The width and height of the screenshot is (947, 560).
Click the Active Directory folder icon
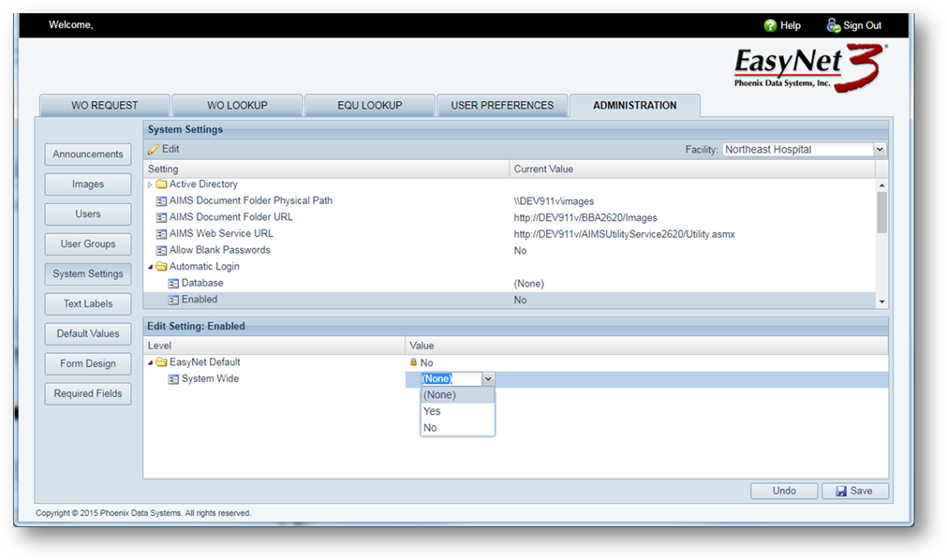pos(161,184)
